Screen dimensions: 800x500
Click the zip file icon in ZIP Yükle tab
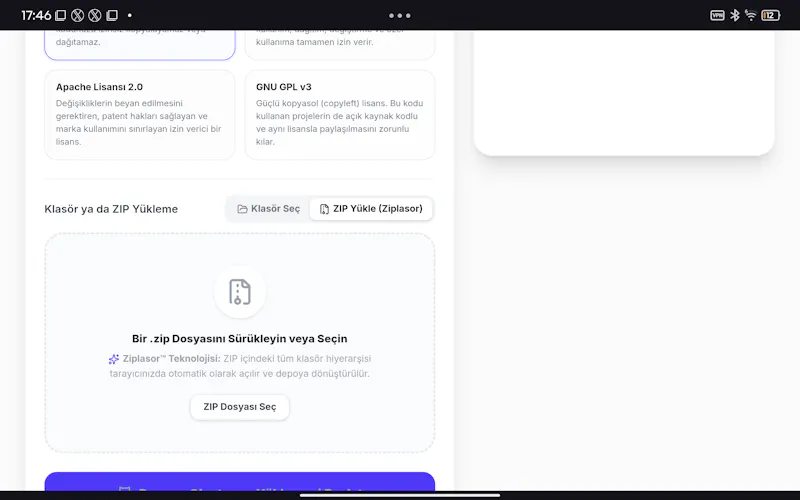point(324,209)
